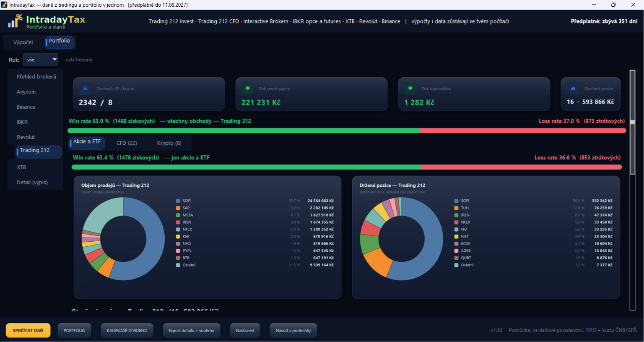This screenshot has width=644, height=342.
Task: Click the IntradayTax logo icon
Action: point(15,21)
